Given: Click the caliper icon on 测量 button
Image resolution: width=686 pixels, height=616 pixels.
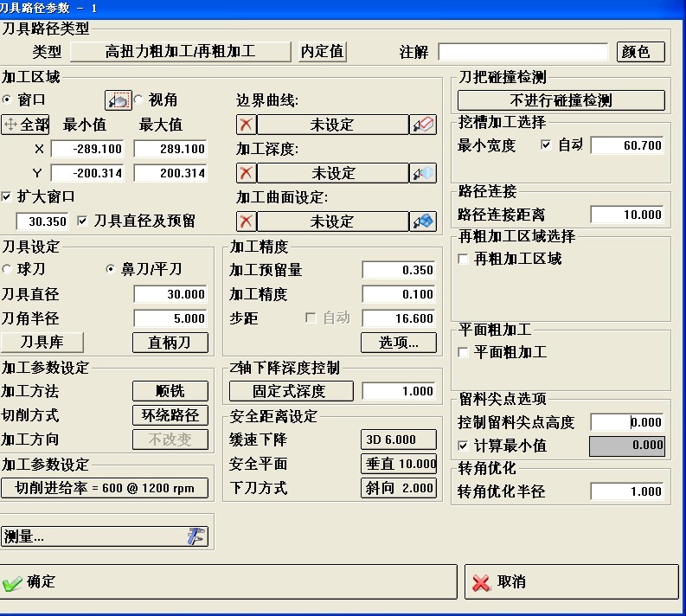Looking at the screenshot, I should pos(196,536).
